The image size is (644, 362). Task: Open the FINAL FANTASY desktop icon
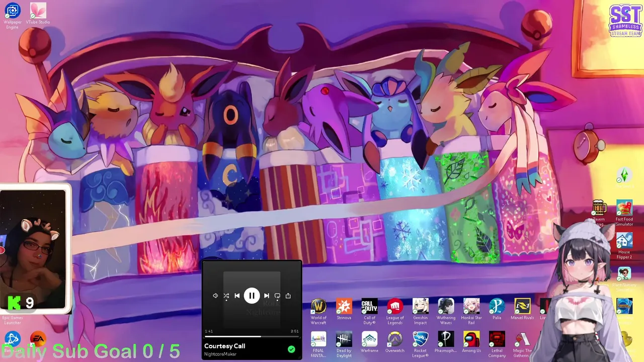pos(318,345)
